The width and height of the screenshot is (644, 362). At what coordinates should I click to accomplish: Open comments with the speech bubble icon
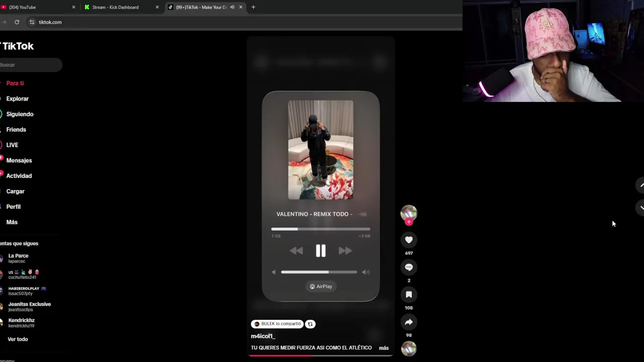pyautogui.click(x=409, y=267)
